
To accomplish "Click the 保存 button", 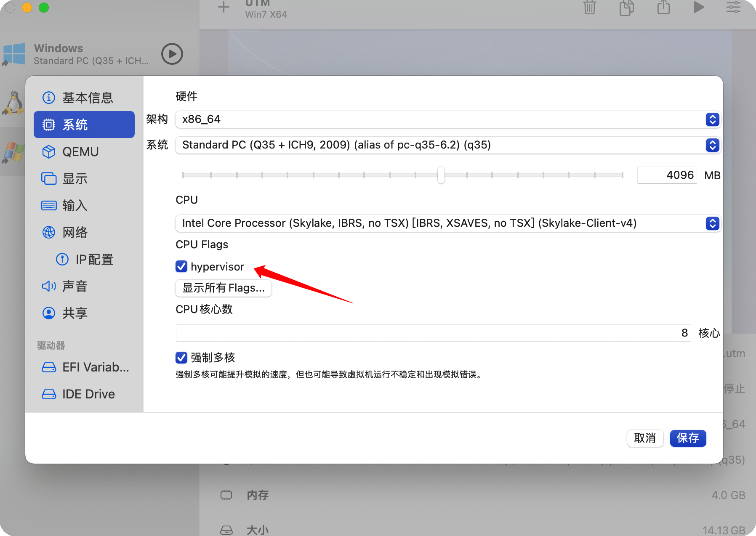I will [687, 438].
